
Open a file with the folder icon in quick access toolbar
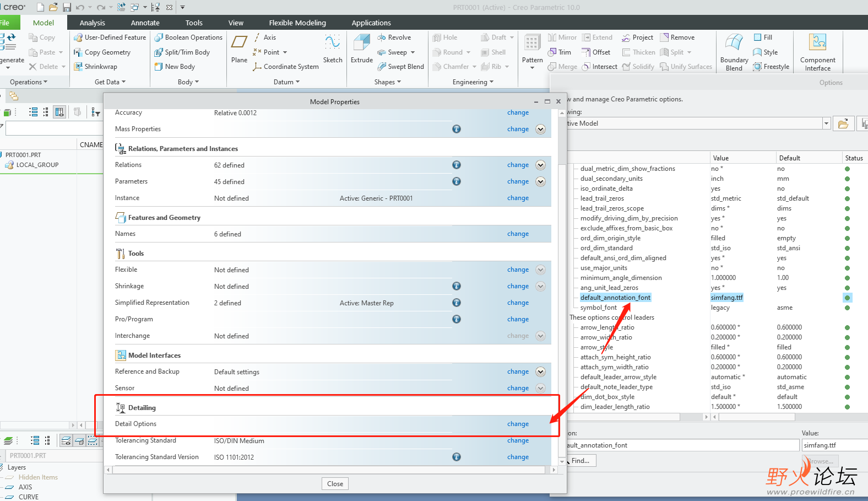click(x=53, y=7)
